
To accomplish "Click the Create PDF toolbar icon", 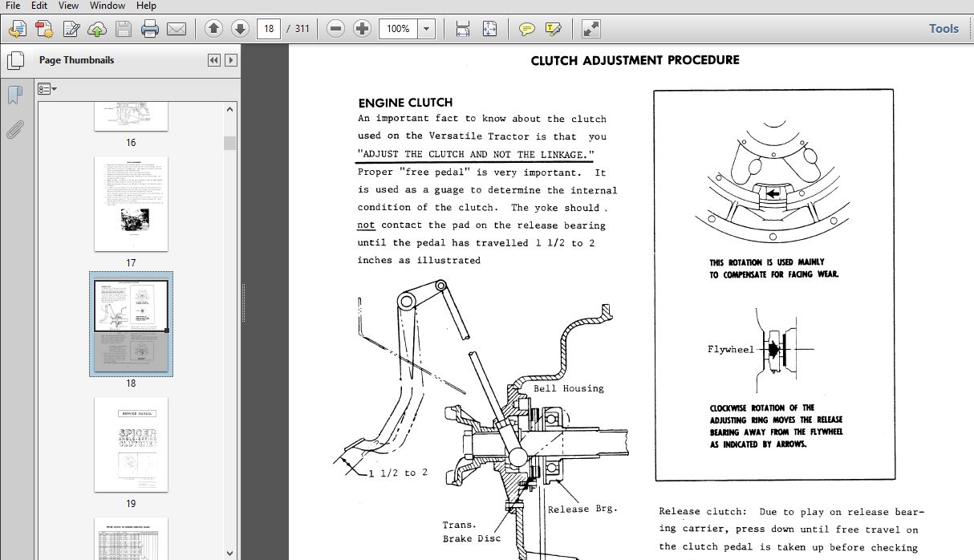I will 44,29.
